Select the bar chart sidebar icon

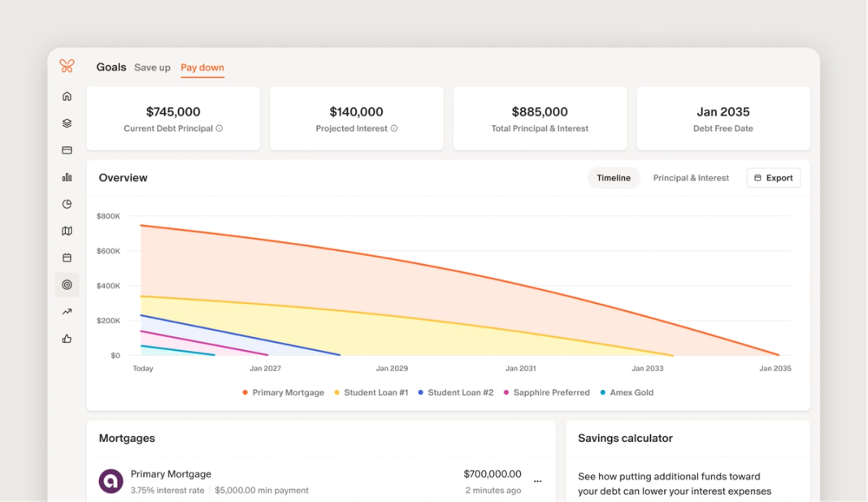(x=67, y=177)
